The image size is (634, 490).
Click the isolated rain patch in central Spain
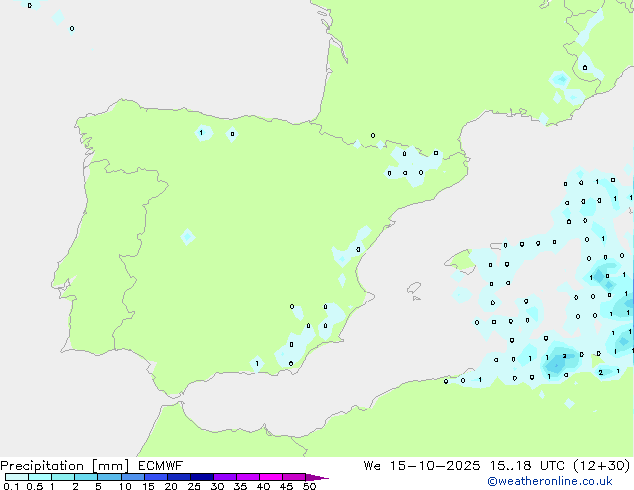click(187, 237)
